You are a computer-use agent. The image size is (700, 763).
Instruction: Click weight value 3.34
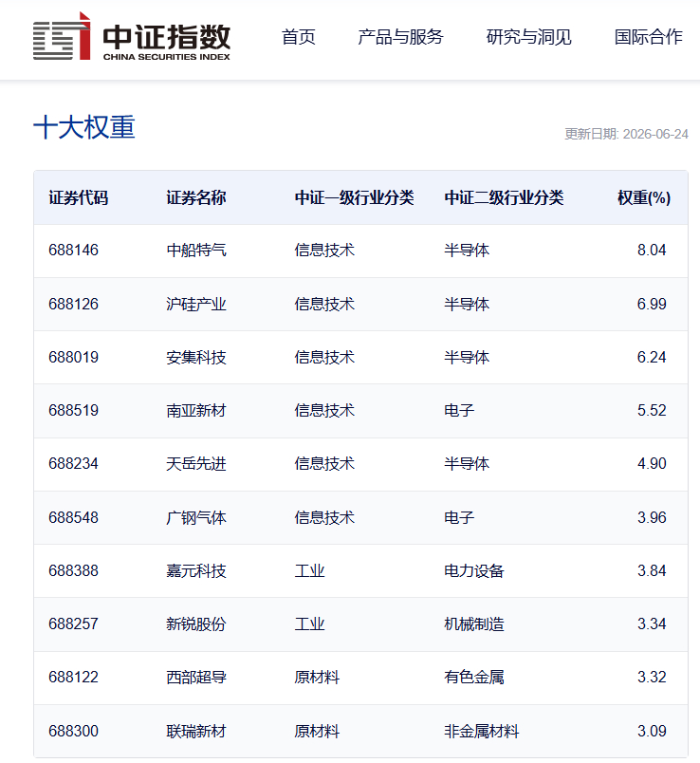tap(652, 623)
